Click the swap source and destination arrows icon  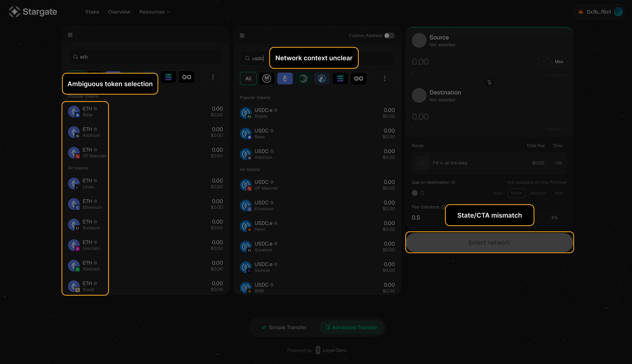click(489, 82)
